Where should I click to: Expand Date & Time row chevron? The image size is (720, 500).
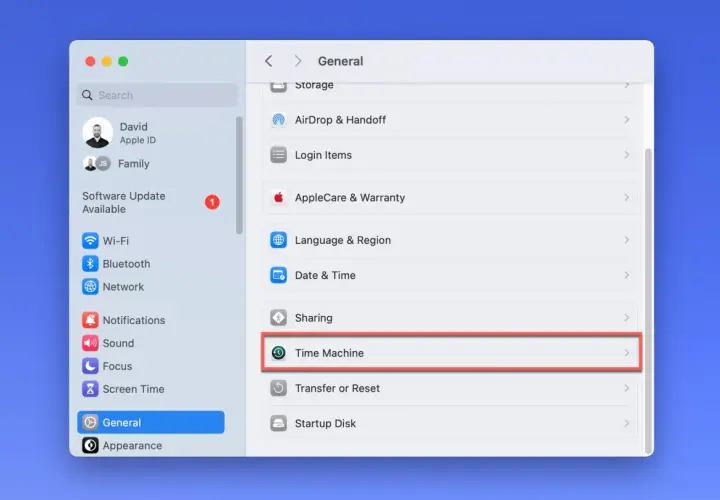[x=626, y=275]
